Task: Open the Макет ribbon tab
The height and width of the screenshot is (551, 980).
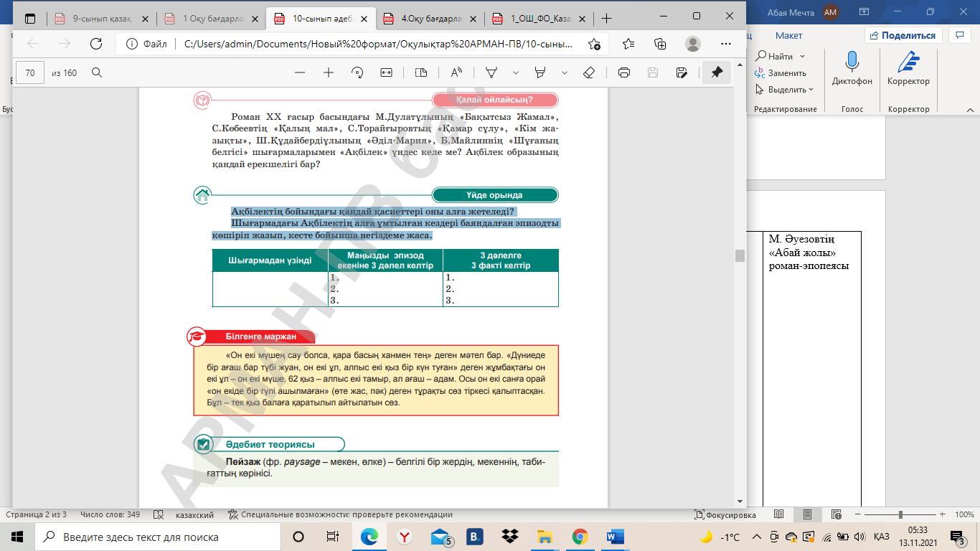Action: 788,35
